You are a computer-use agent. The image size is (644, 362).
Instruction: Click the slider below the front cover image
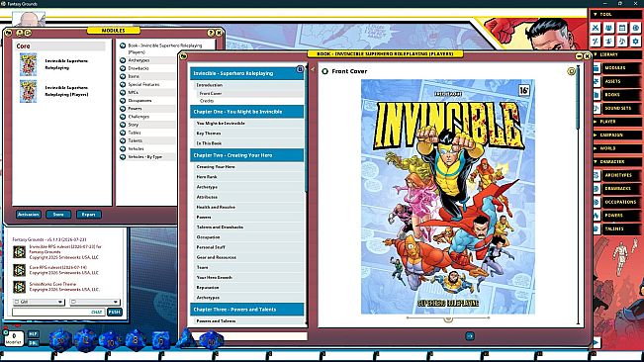click(448, 318)
